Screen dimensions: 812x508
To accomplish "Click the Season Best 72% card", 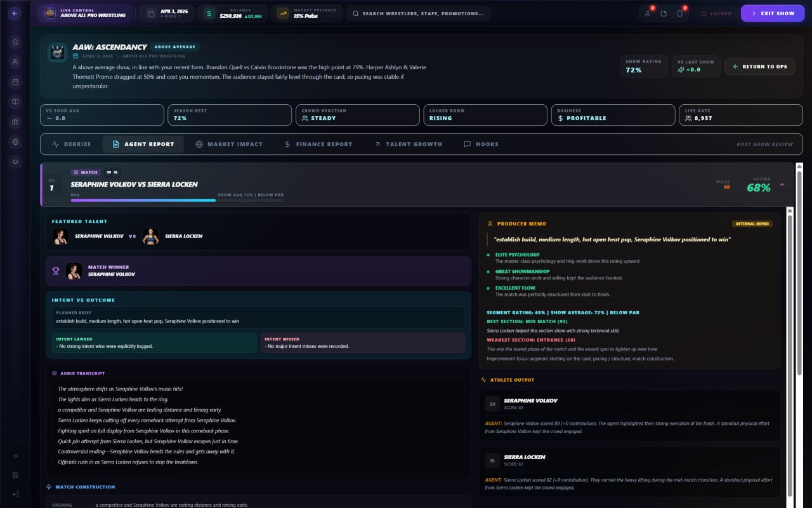I will click(230, 115).
